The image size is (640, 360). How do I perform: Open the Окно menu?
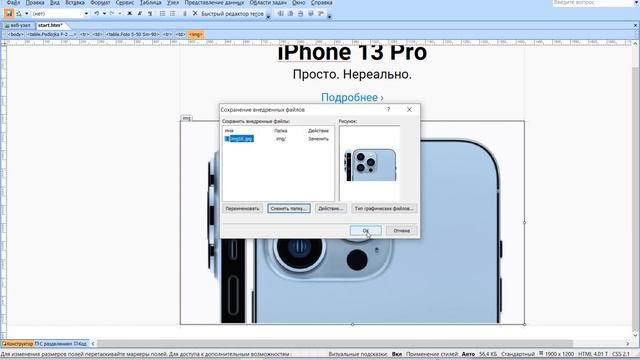pos(298,2)
